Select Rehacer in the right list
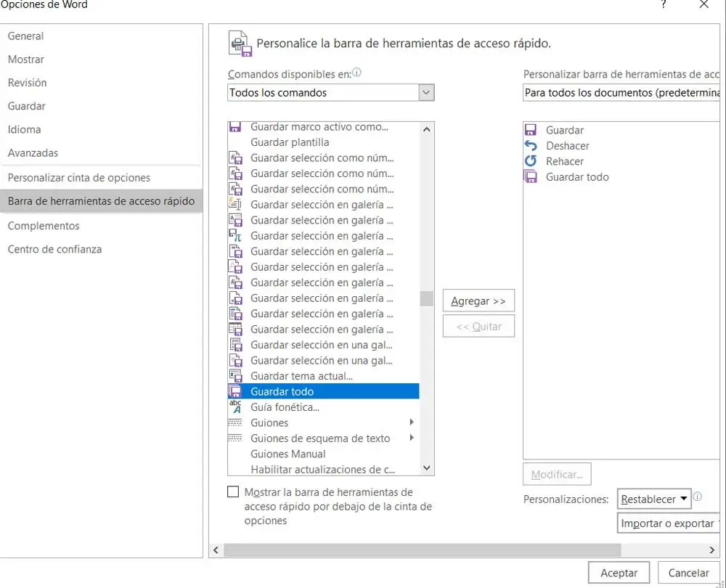 (621, 161)
